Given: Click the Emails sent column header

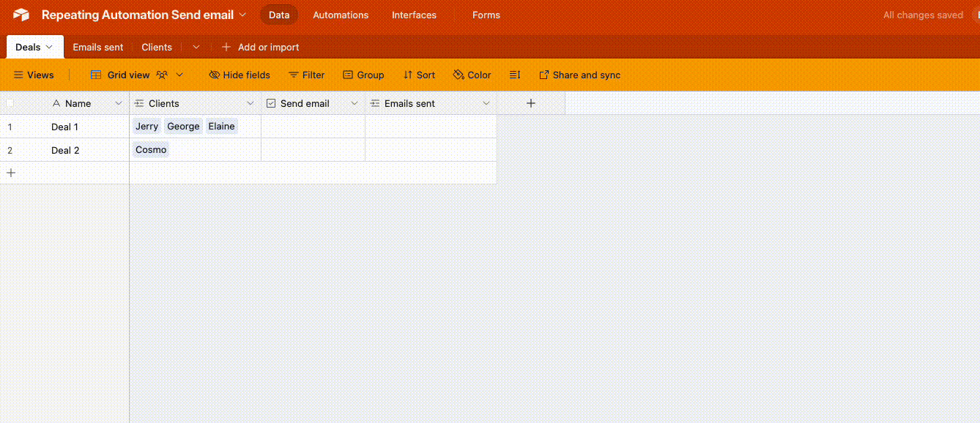Looking at the screenshot, I should (431, 103).
